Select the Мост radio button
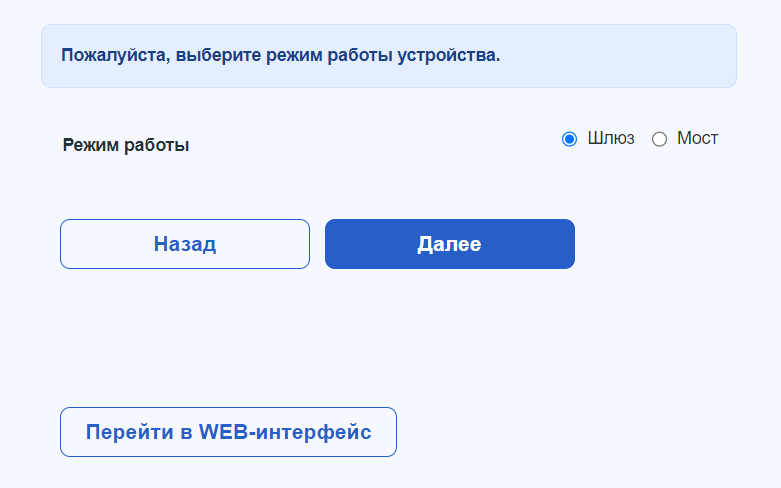The height and width of the screenshot is (488, 781). click(x=659, y=139)
